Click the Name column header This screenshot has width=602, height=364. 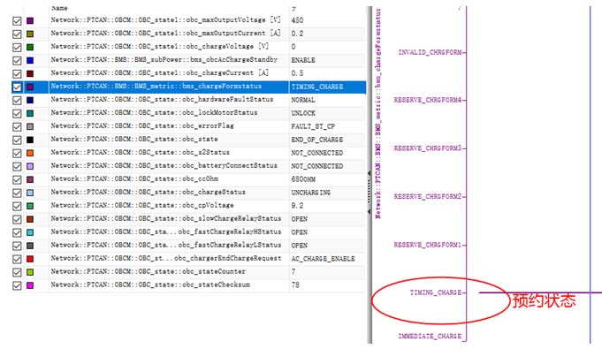(x=60, y=7)
